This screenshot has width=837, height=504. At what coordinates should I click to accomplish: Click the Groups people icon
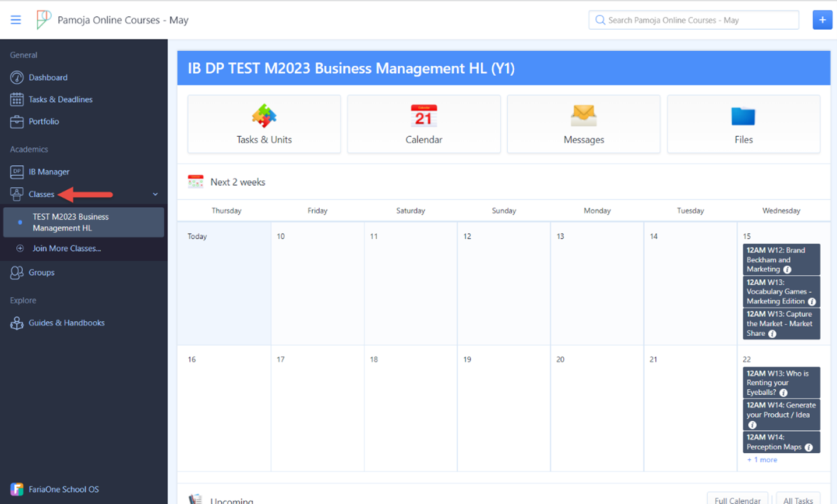point(17,272)
